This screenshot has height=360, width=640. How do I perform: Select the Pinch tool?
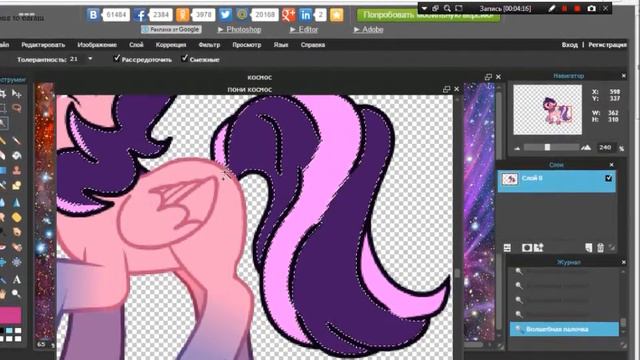[16, 262]
